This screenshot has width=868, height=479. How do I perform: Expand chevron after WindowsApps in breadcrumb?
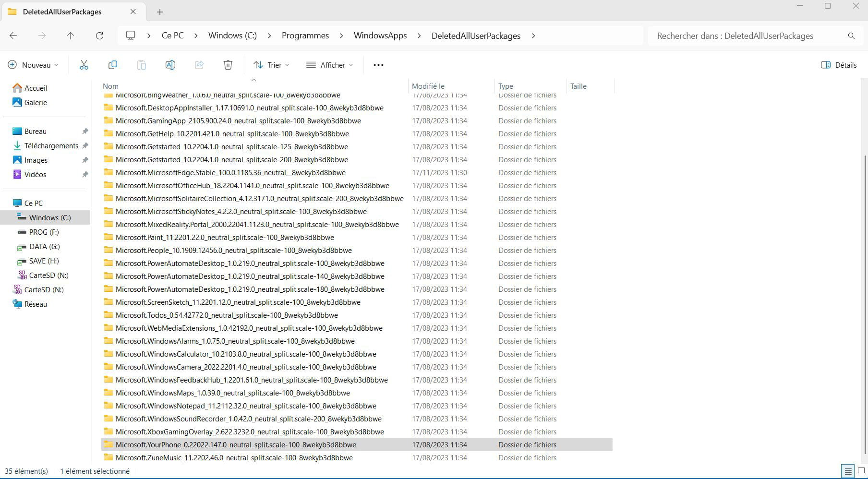[419, 36]
